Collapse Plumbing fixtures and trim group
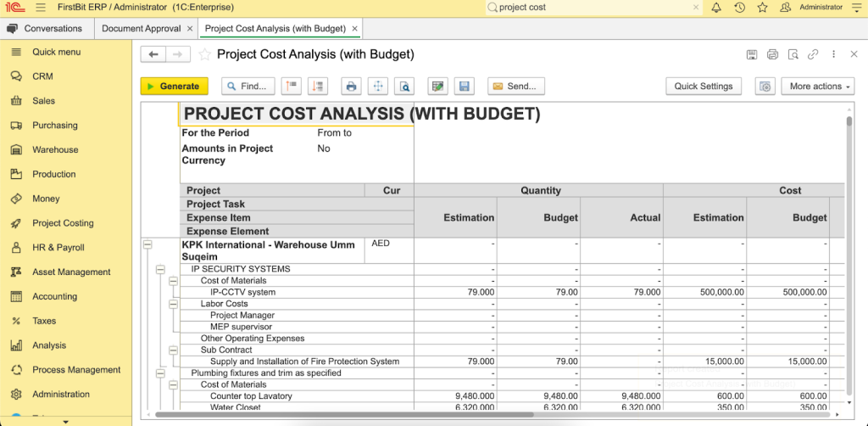 [x=160, y=373]
